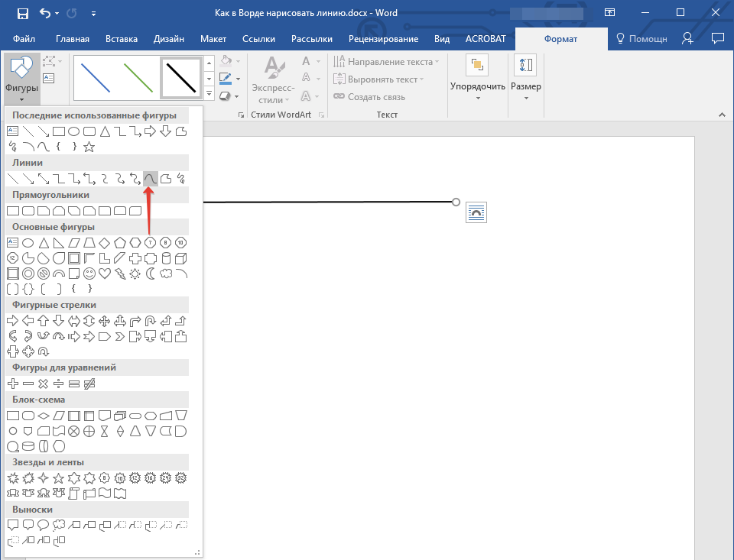Choose the 5-point star in Звезды и ленты
This screenshot has width=734, height=560.
pyautogui.click(x=59, y=478)
